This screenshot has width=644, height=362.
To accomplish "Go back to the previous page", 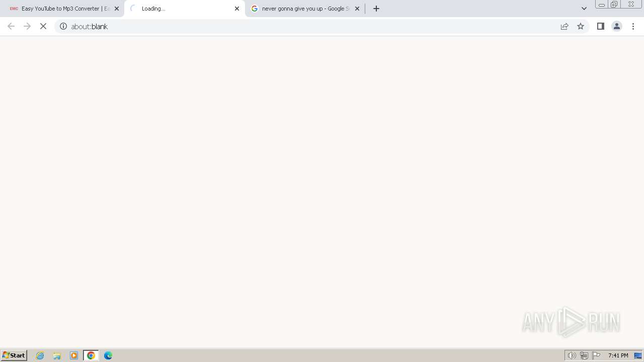I will click(x=11, y=26).
